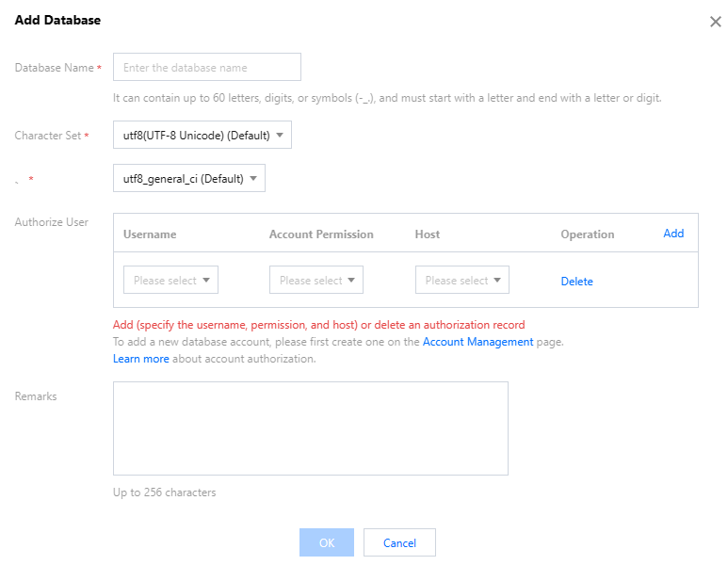Click the Operation column header

587,234
